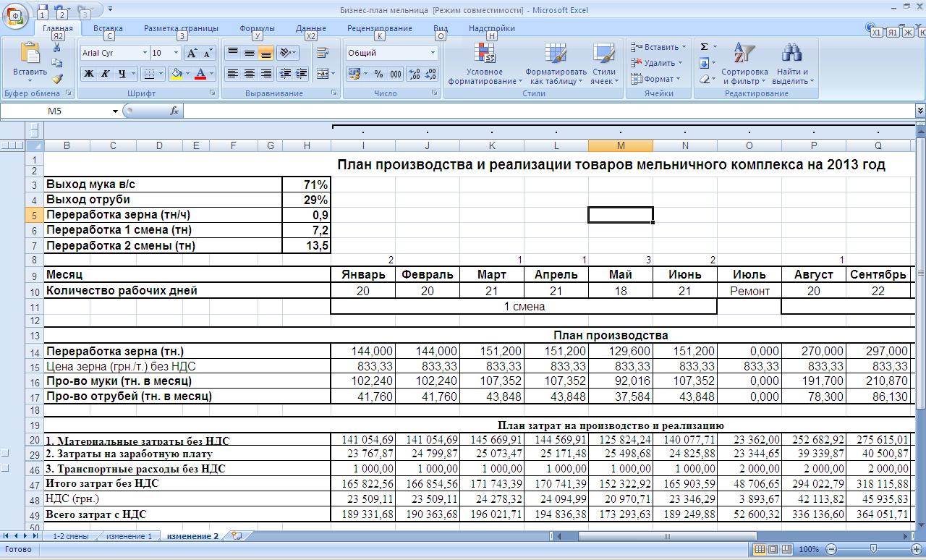Open the font size dropdown

tap(176, 53)
